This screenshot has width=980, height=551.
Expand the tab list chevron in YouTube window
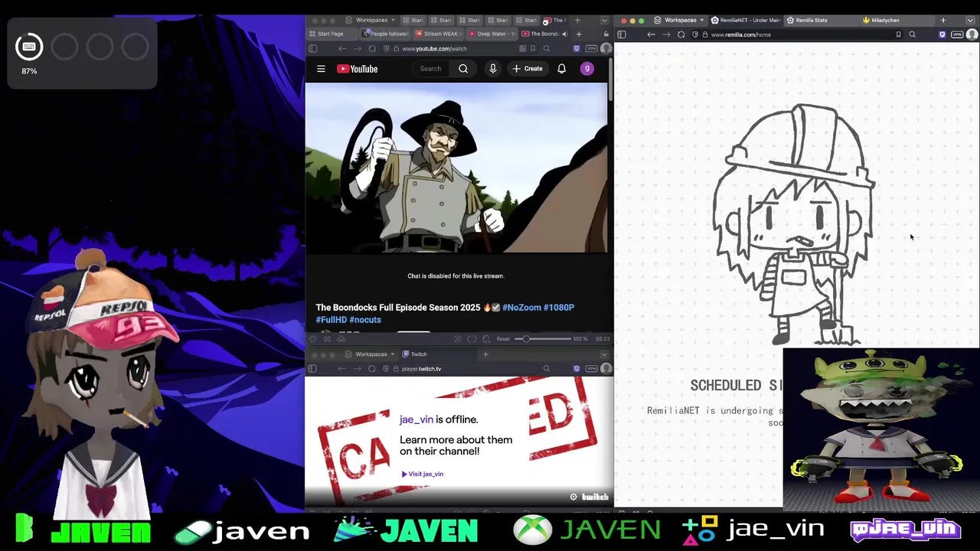point(604,21)
